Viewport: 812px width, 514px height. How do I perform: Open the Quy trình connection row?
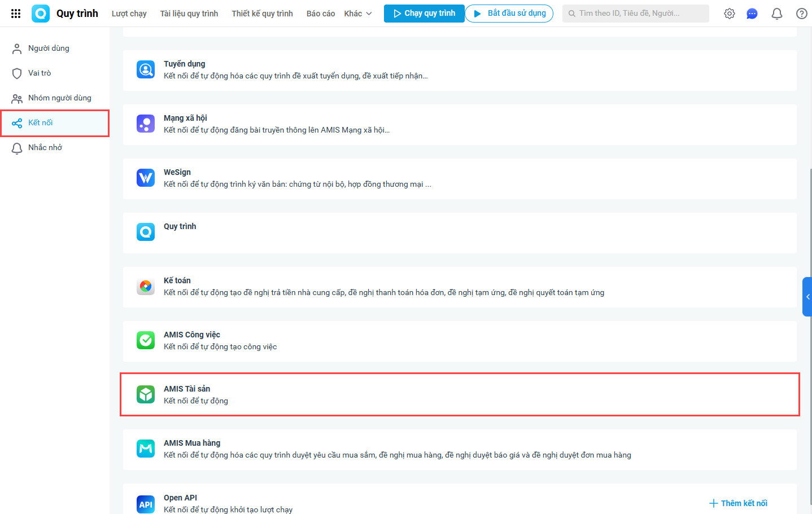(460, 233)
